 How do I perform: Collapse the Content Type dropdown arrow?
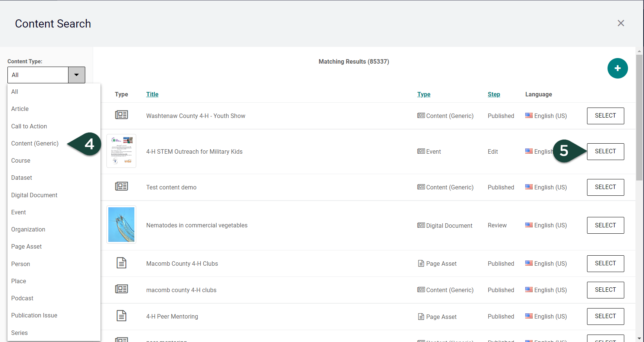coord(76,75)
